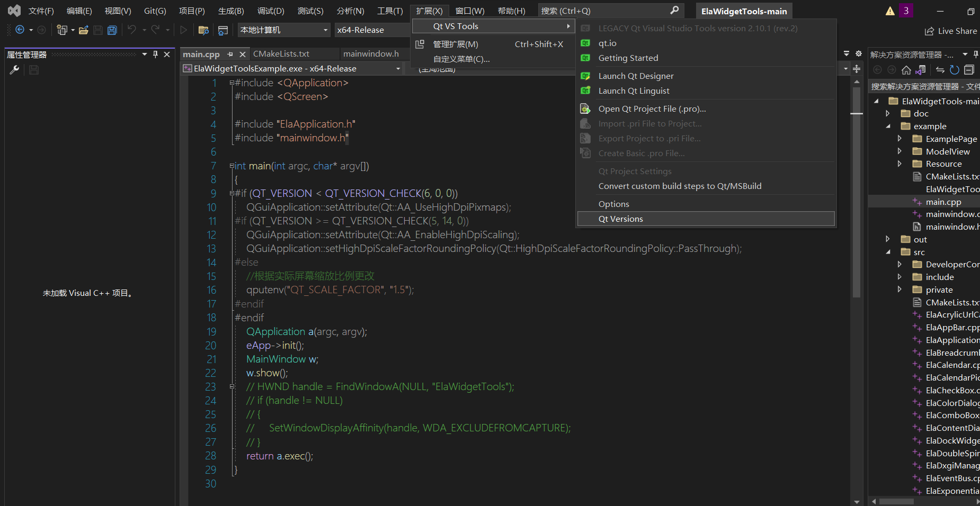Click the save all icon in toolbar
Screen dimensions: 980x506
point(112,30)
